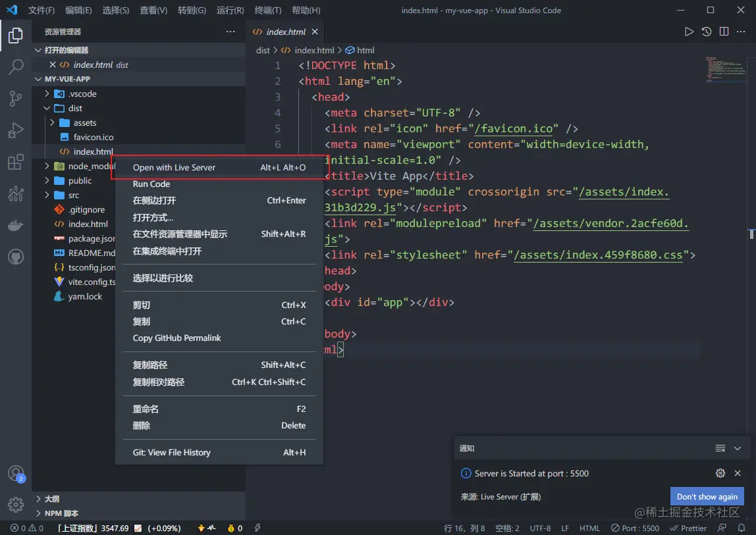Open the Run and Debug view
This screenshot has width=756, height=535.
coord(15,130)
